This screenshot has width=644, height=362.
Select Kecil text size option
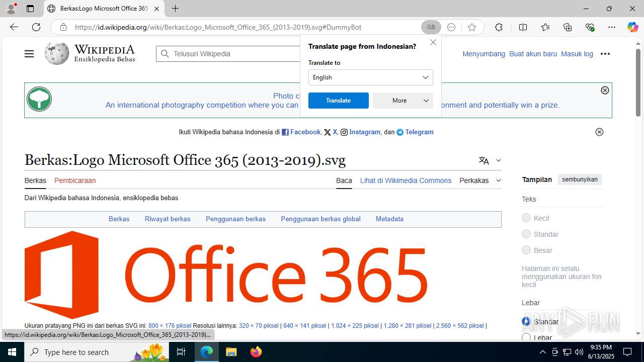click(x=526, y=218)
